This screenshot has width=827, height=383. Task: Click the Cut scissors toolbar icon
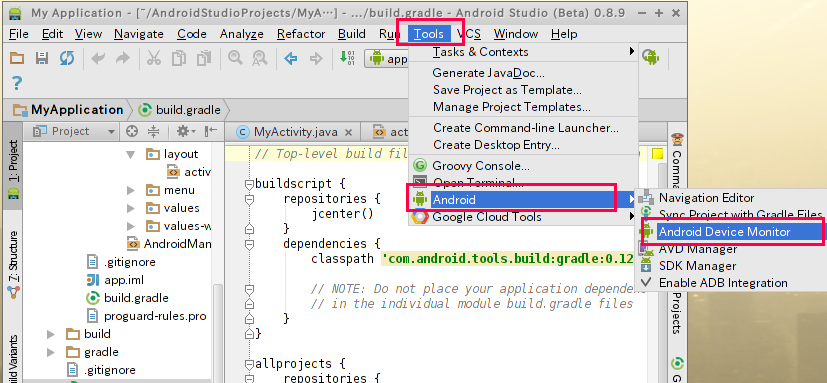pos(153,58)
